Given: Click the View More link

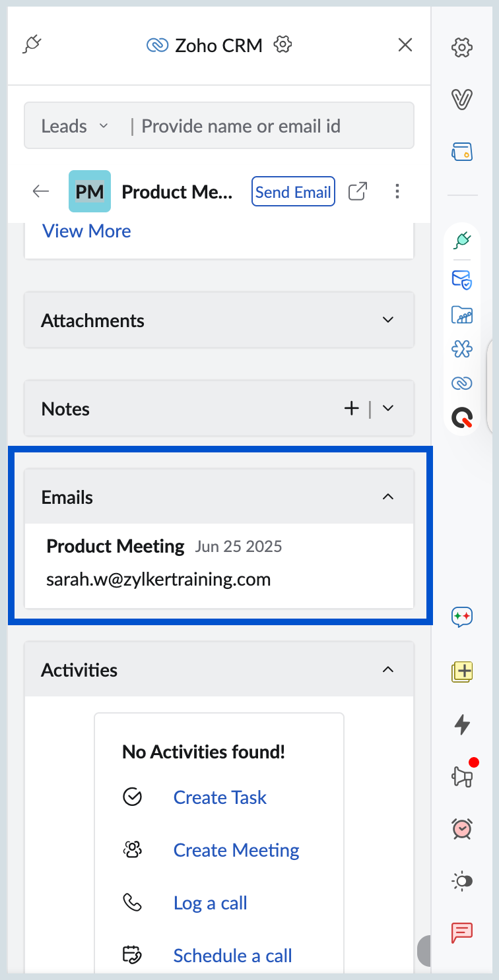Looking at the screenshot, I should point(86,231).
